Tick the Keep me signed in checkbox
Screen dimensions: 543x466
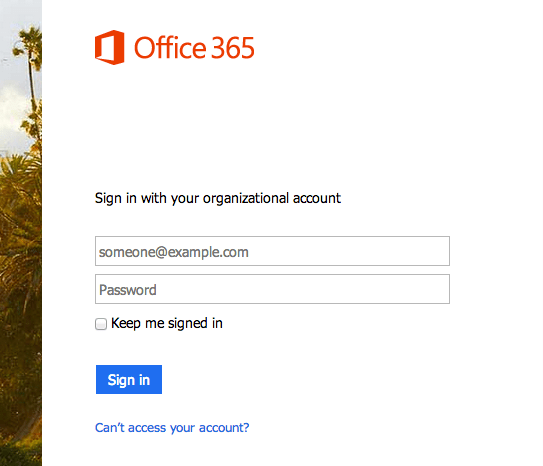[x=101, y=324]
